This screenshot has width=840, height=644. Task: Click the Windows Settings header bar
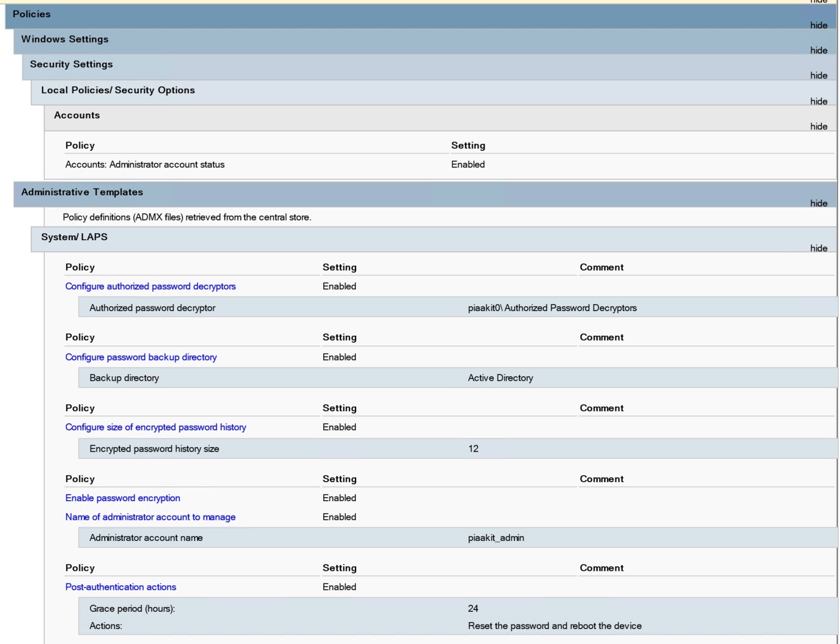click(425, 41)
